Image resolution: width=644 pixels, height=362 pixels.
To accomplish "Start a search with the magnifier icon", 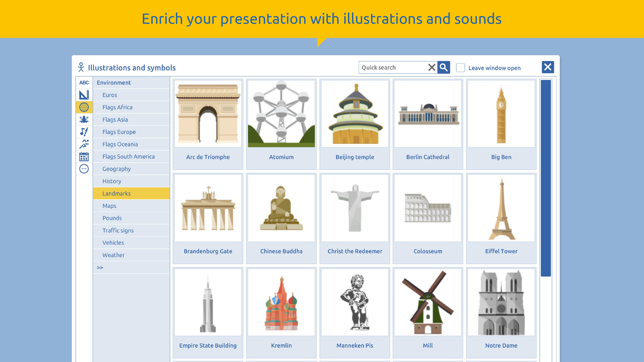I will [x=444, y=67].
